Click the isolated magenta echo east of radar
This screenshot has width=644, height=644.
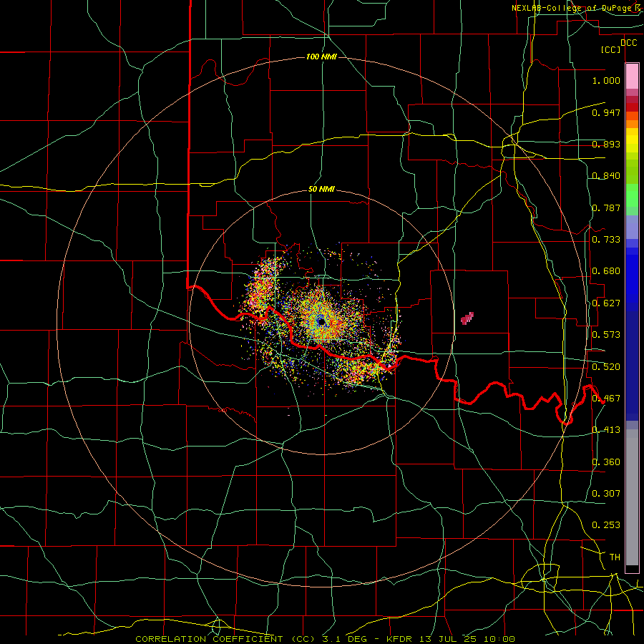[x=467, y=318]
